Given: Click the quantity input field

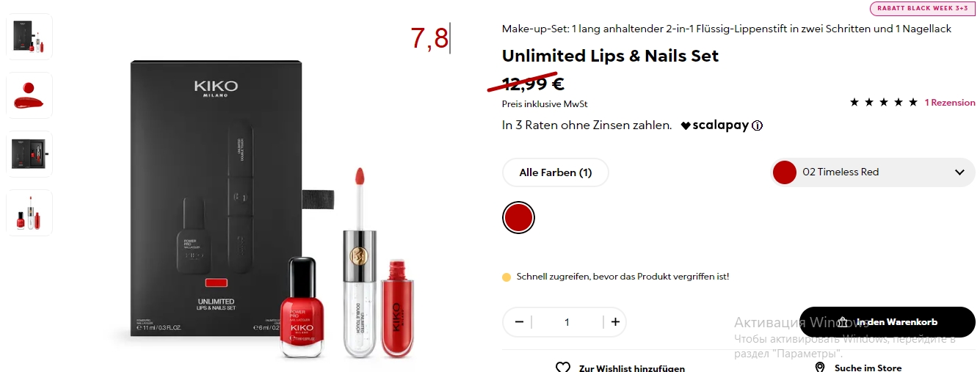Looking at the screenshot, I should tap(567, 322).
